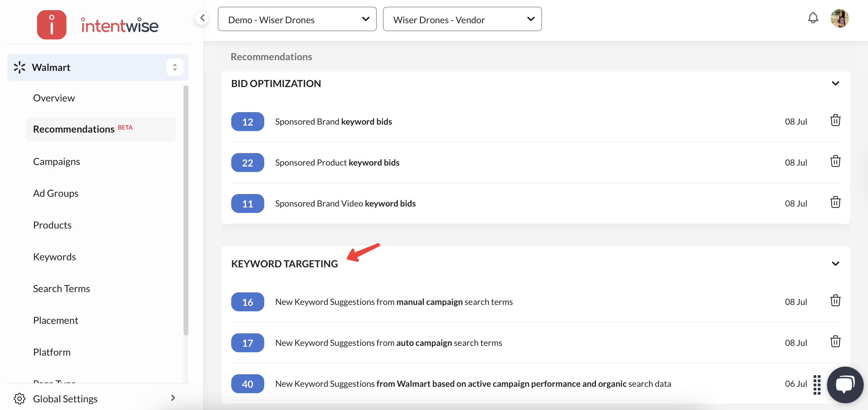Click the KEYWORD TARGETING section title
The width and height of the screenshot is (868, 410).
(x=284, y=264)
